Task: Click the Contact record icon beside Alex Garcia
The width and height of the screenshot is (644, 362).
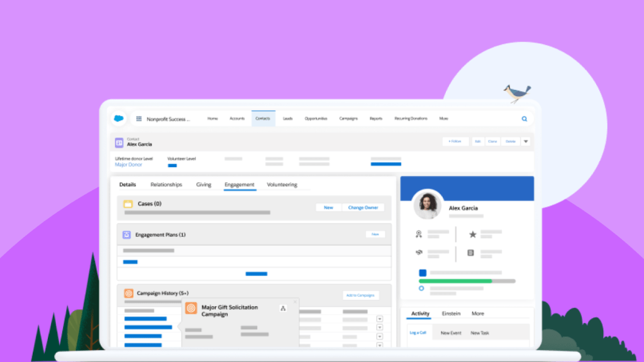Action: tap(119, 143)
